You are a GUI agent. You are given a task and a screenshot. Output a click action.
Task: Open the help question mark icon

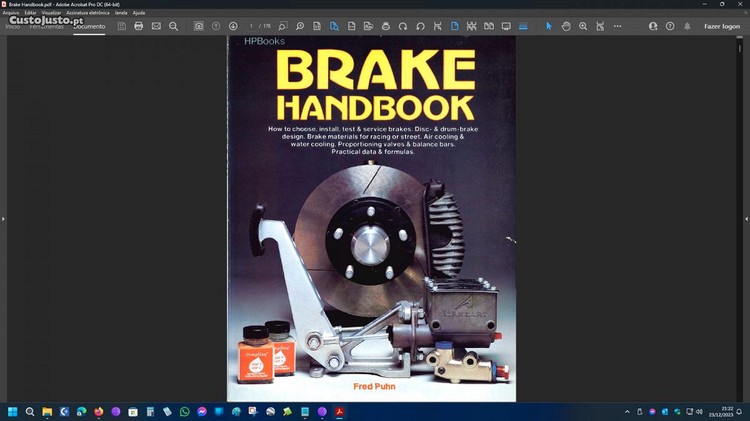[x=670, y=26]
